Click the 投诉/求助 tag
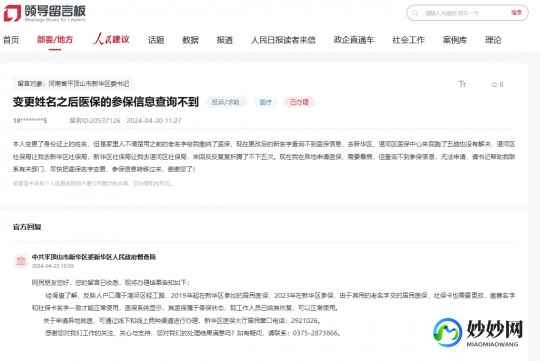This screenshot has width=540, height=361. [x=226, y=102]
